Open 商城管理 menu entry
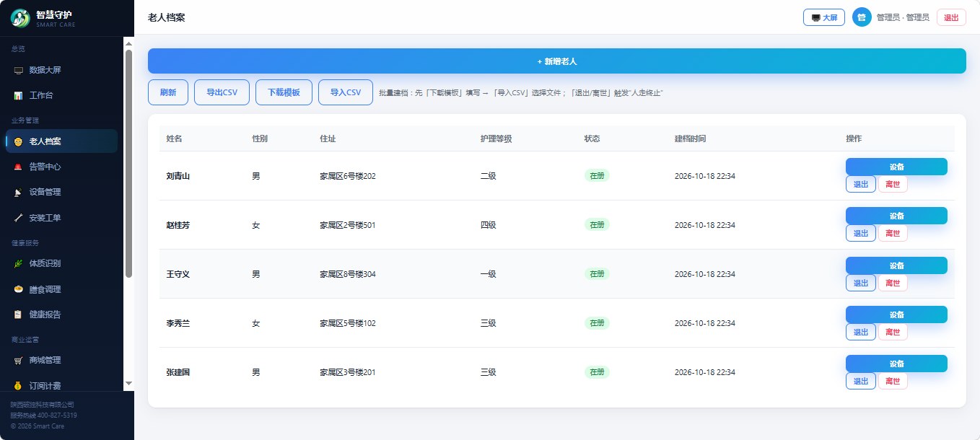Image resolution: width=980 pixels, height=440 pixels. 61,360
